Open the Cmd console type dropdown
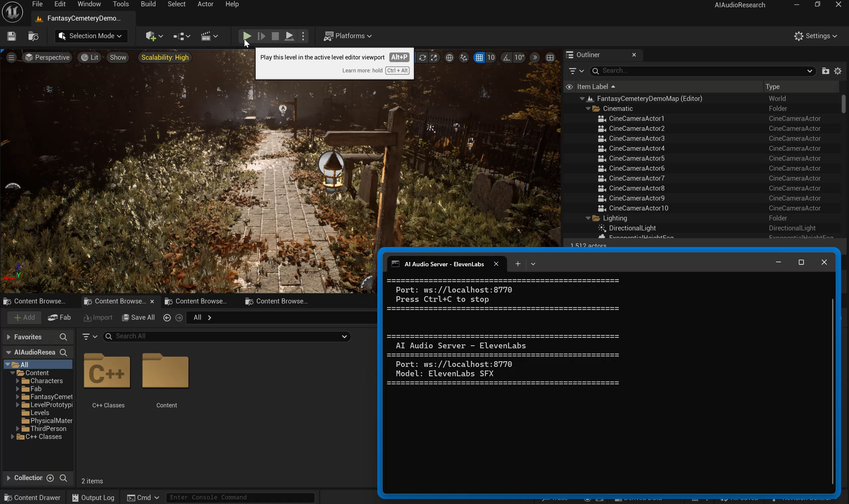 (143, 498)
